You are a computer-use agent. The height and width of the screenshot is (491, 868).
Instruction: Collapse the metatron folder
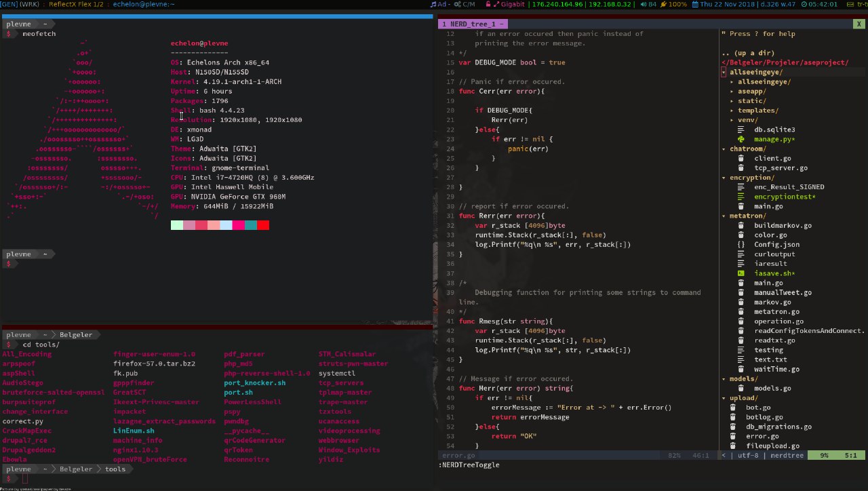[x=724, y=216]
